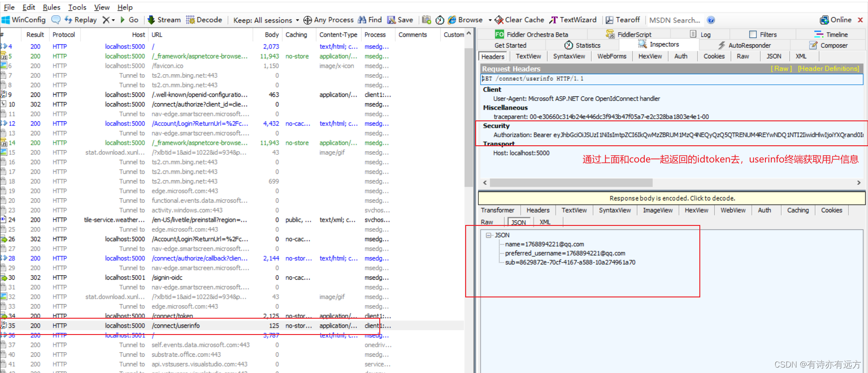Switch to the Log tab
This screenshot has height=373, width=868.
point(700,34)
